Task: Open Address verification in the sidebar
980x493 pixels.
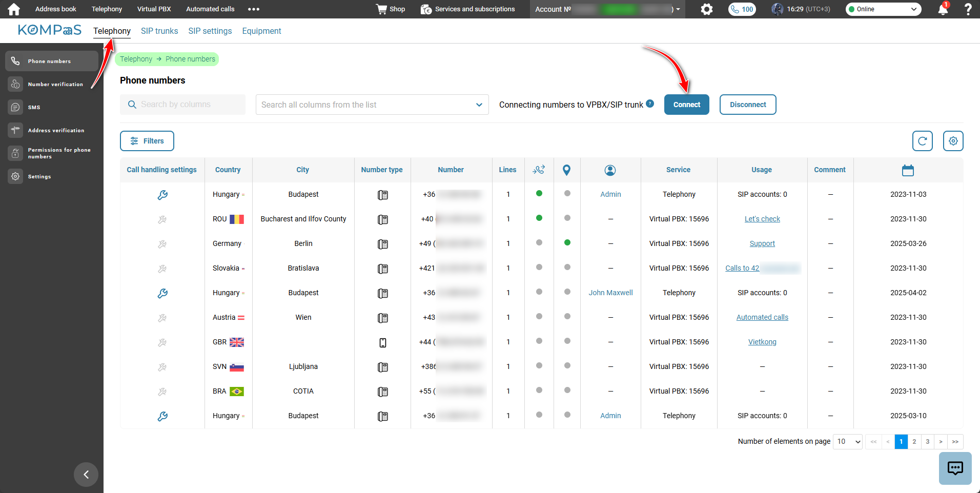Action: [x=52, y=130]
